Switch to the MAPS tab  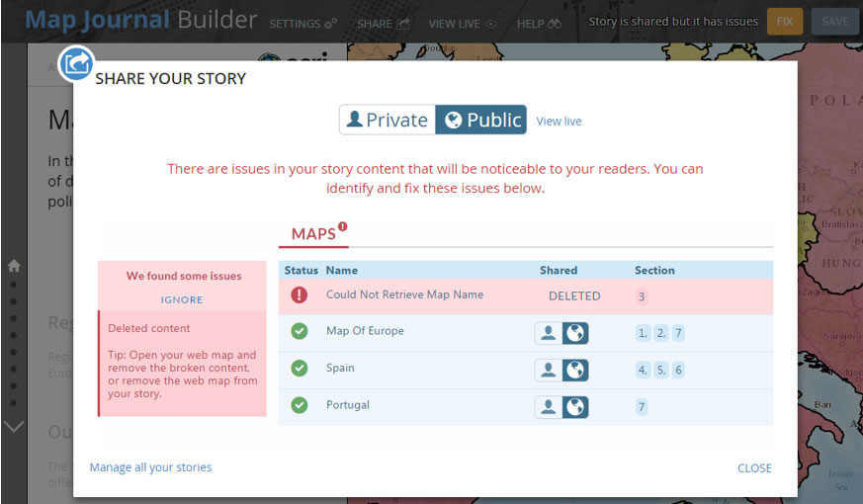pos(313,234)
